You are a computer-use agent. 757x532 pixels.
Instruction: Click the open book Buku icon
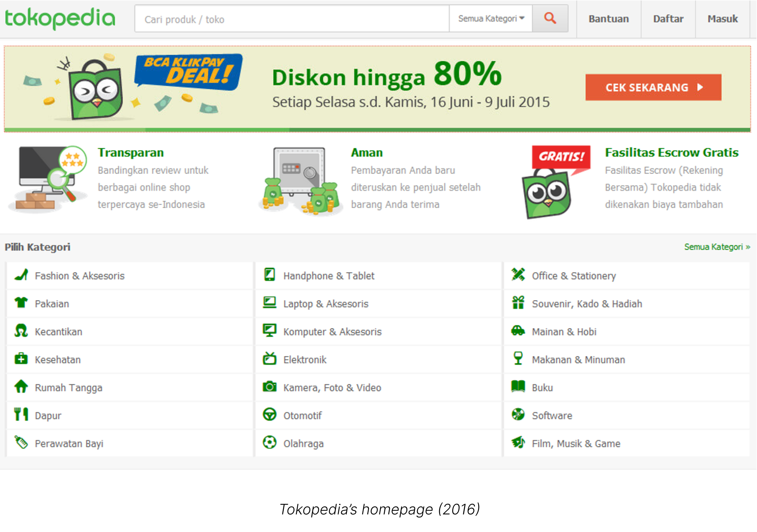[518, 387]
